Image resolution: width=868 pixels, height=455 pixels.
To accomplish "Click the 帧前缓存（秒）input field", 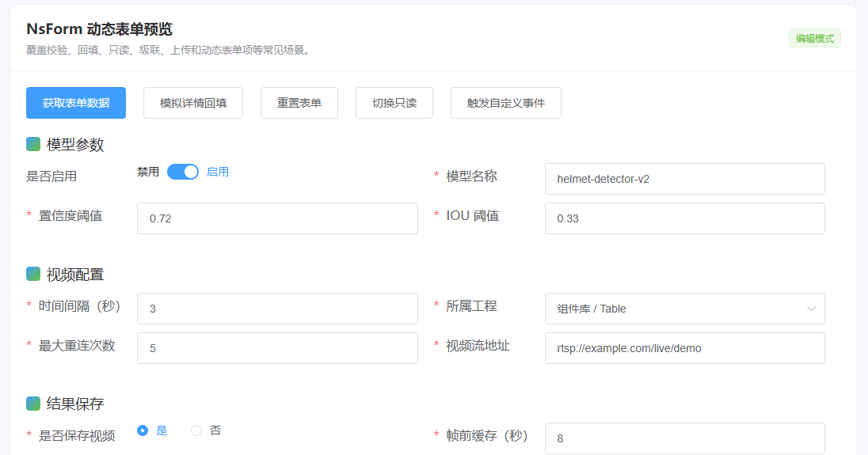I will point(684,438).
